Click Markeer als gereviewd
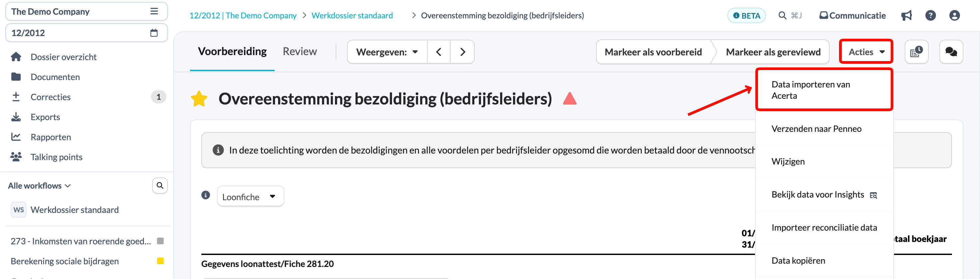Screen dimensions: 980x279 pyautogui.click(x=773, y=52)
